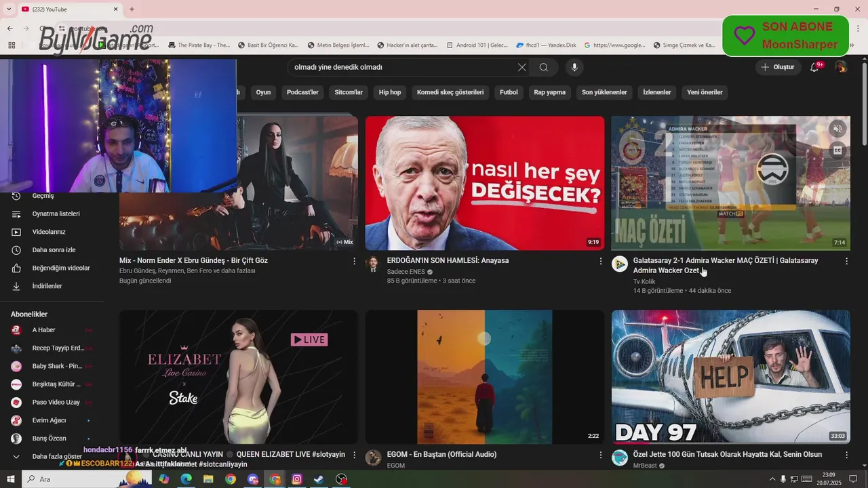Open Instagram from the taskbar
The height and width of the screenshot is (488, 868).
tap(296, 479)
